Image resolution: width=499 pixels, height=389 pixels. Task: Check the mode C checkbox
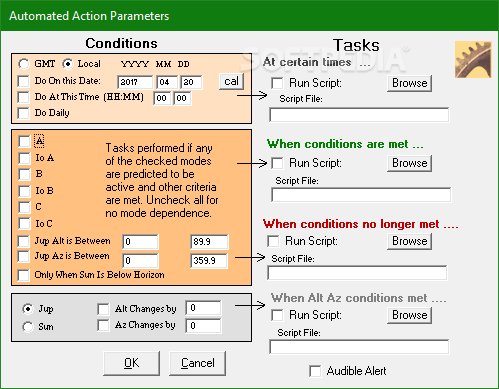[x=24, y=207]
